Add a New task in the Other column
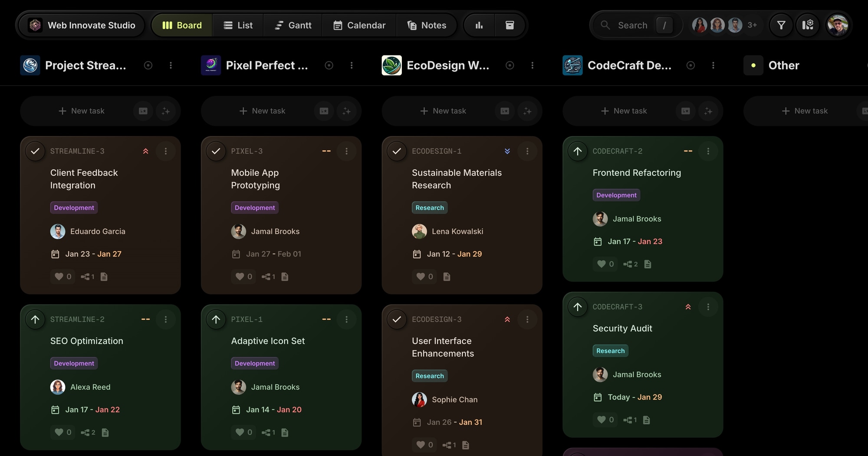The image size is (868, 456). (805, 111)
